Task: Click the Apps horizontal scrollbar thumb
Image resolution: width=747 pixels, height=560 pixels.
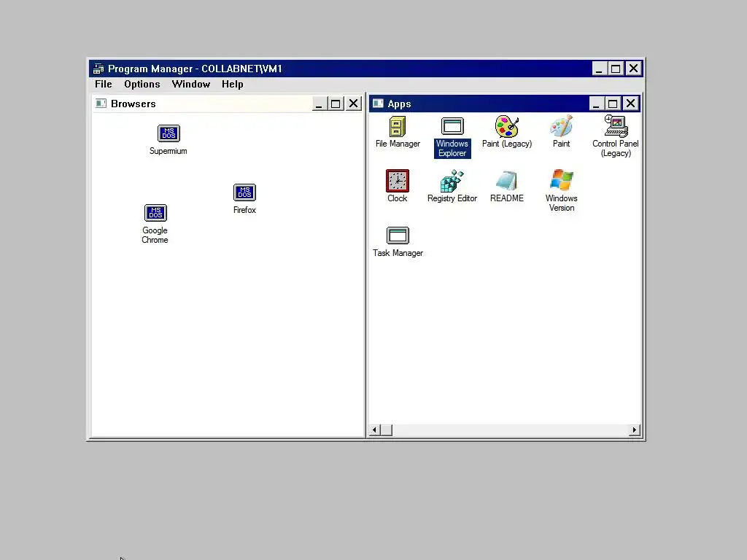Action: click(387, 430)
